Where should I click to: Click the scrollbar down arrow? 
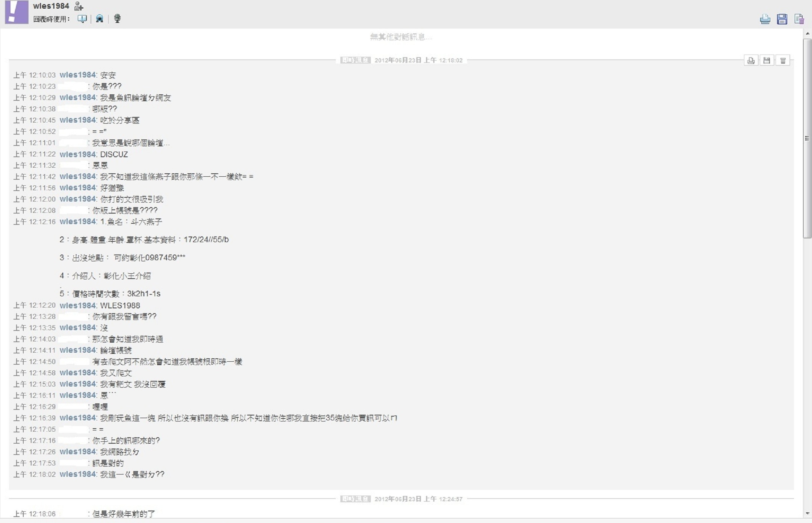(x=807, y=514)
